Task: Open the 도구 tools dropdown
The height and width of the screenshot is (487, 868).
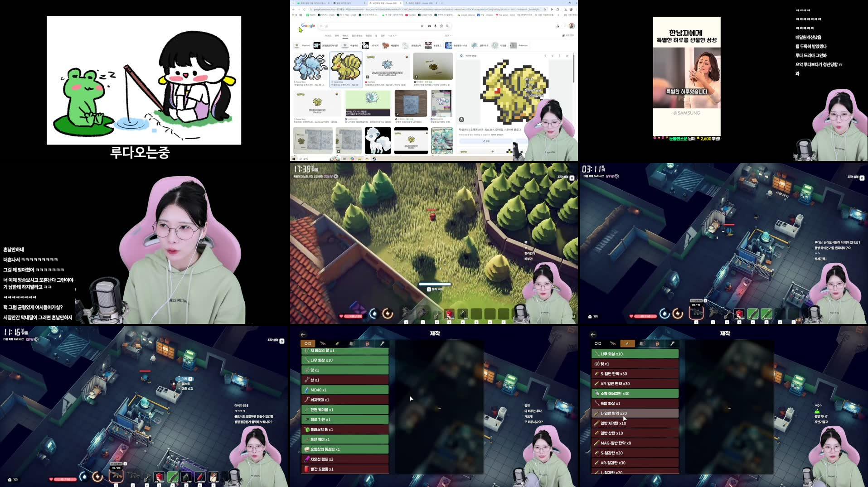Action: (447, 35)
